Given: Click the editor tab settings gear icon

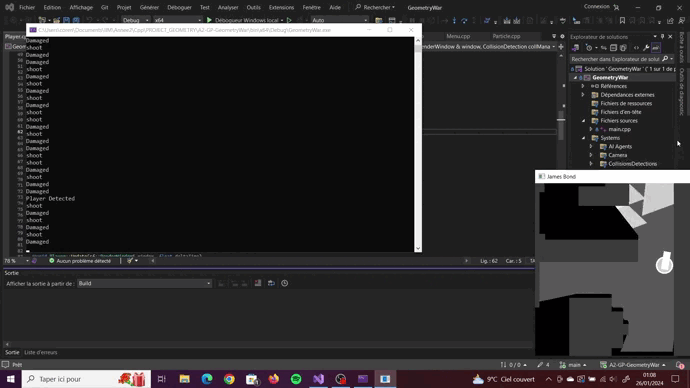Looking at the screenshot, I should click(x=562, y=37).
